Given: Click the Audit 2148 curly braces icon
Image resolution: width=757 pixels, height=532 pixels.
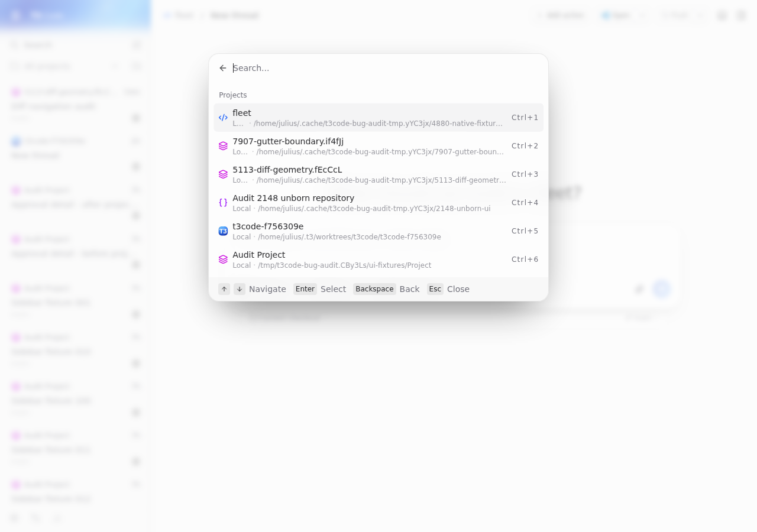Looking at the screenshot, I should point(223,203).
